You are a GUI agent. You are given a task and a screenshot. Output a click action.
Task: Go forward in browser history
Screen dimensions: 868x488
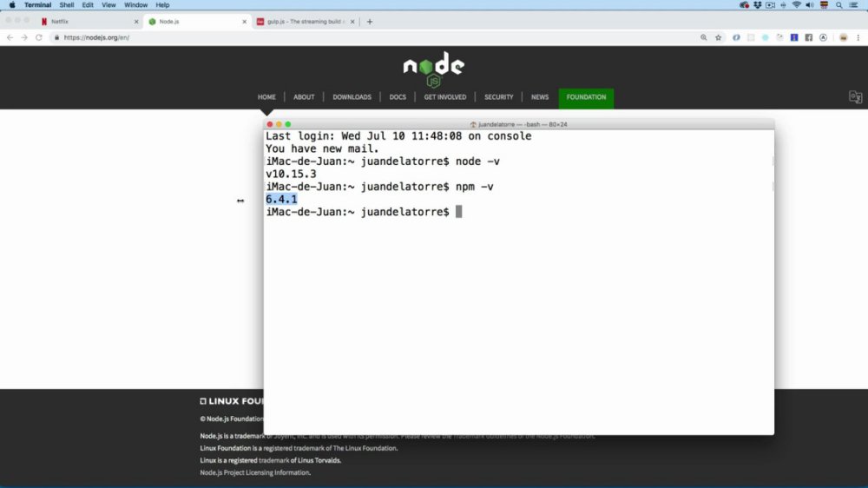24,37
